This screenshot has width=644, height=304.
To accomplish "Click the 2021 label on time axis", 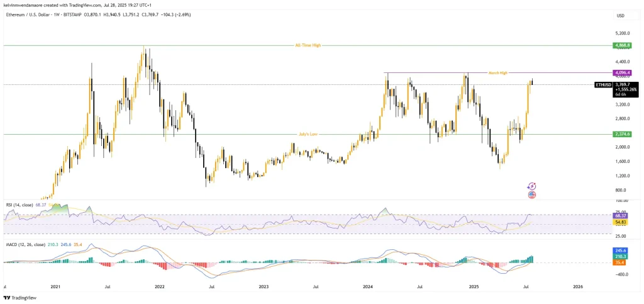I will (55, 286).
